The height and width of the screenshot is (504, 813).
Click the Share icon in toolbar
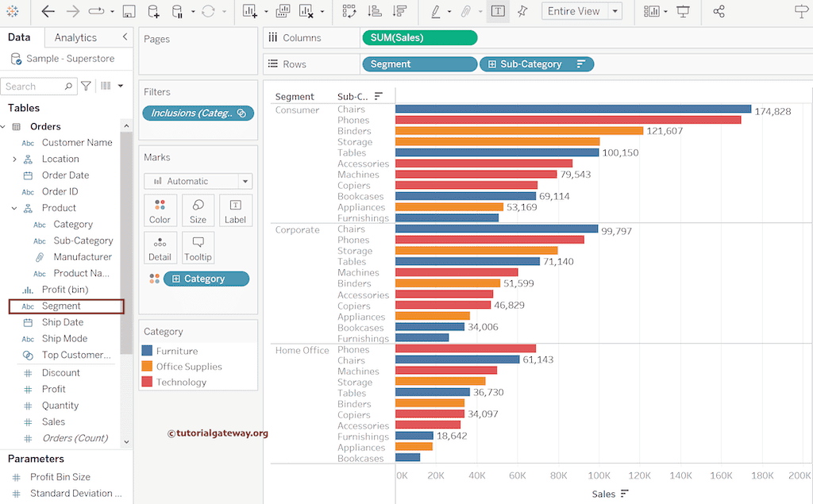coord(719,12)
